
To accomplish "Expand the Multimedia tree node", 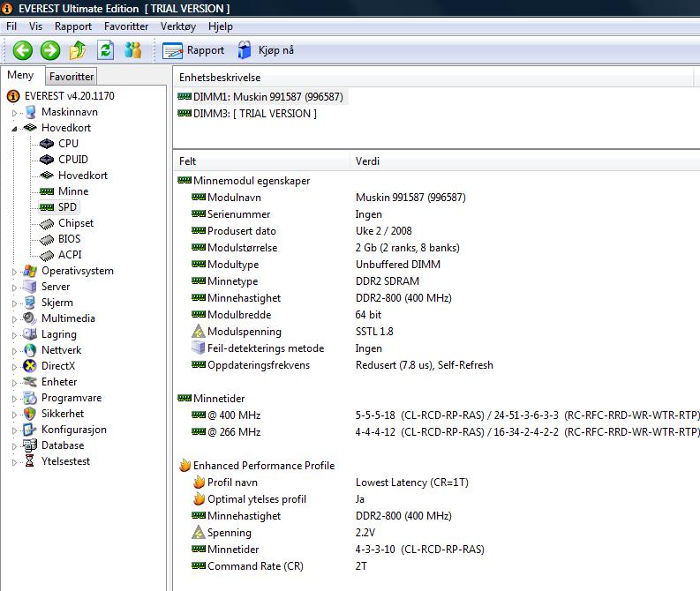I will (x=14, y=319).
